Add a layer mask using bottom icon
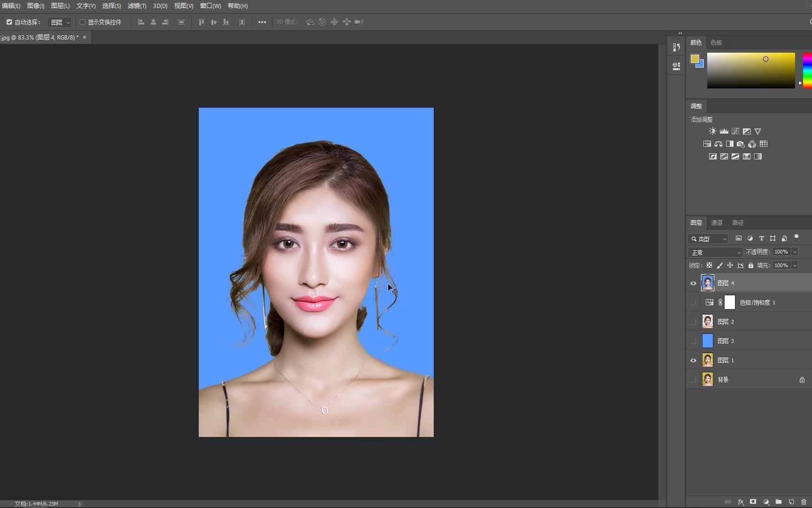Viewport: 812px width, 508px height. point(753,502)
